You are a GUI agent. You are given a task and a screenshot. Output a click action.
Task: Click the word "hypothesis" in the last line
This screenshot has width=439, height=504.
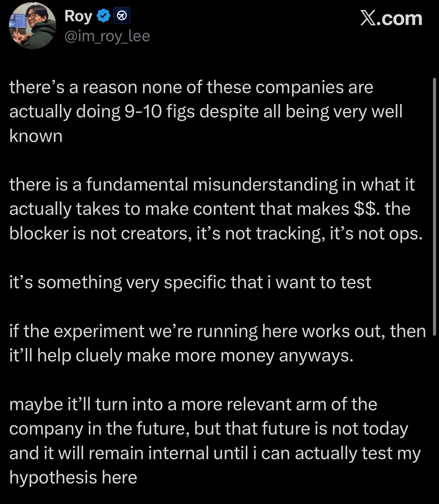(x=53, y=477)
